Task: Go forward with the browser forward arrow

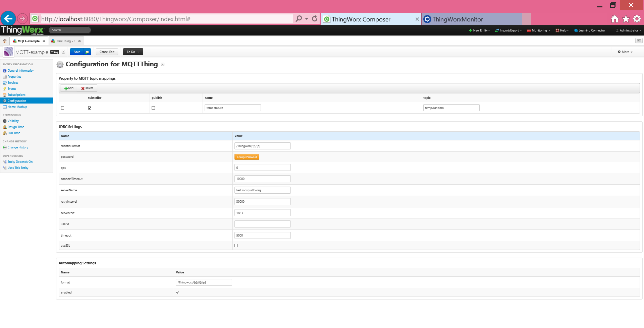Action: point(22,19)
